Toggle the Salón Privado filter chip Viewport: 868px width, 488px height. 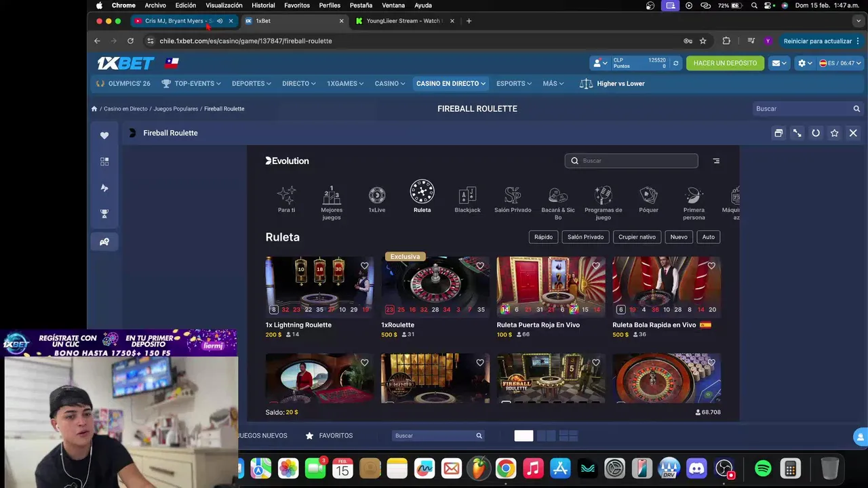pos(585,237)
